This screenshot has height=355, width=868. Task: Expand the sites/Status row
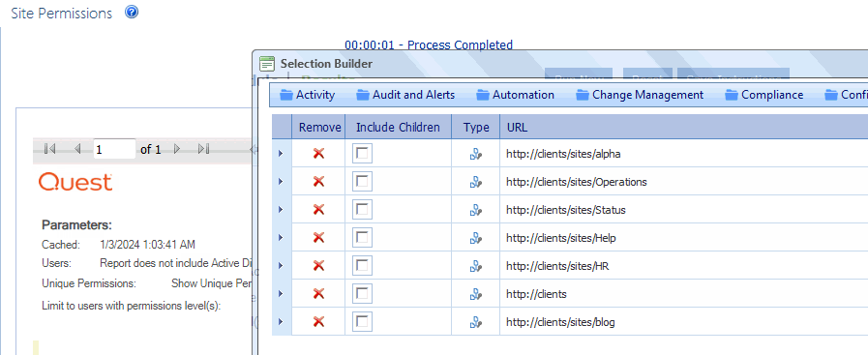(281, 210)
